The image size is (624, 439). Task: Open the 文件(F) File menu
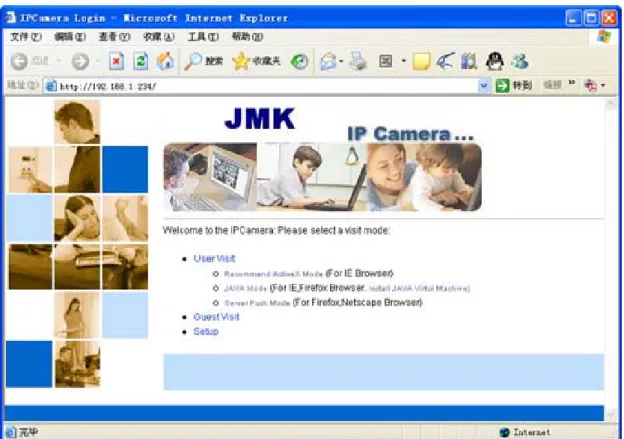(x=25, y=37)
